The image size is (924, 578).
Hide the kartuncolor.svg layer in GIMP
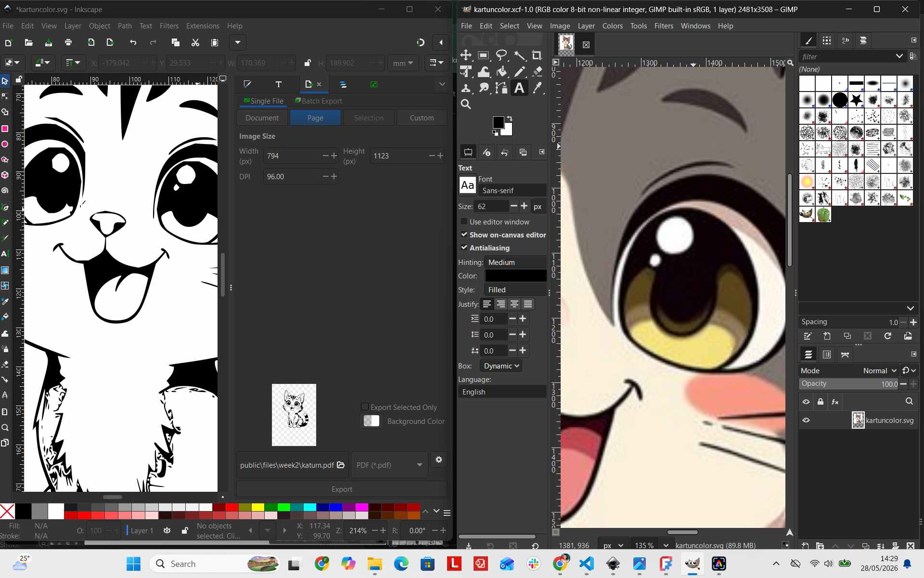point(806,420)
